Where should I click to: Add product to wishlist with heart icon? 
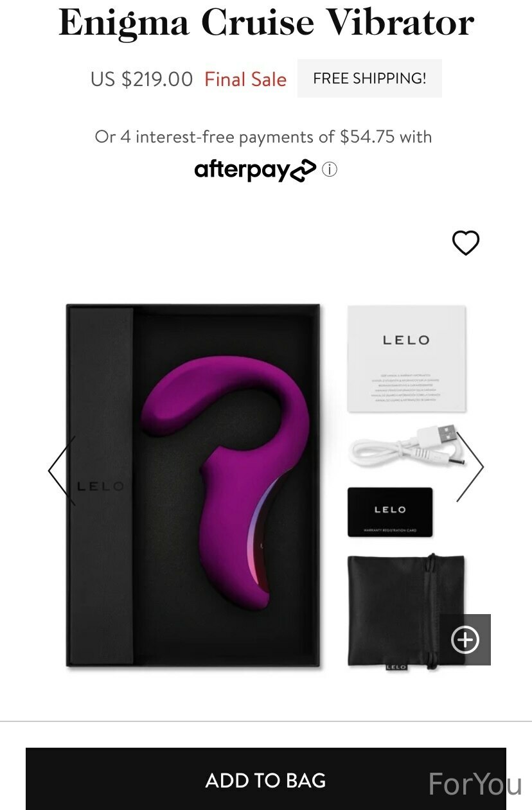coord(466,243)
